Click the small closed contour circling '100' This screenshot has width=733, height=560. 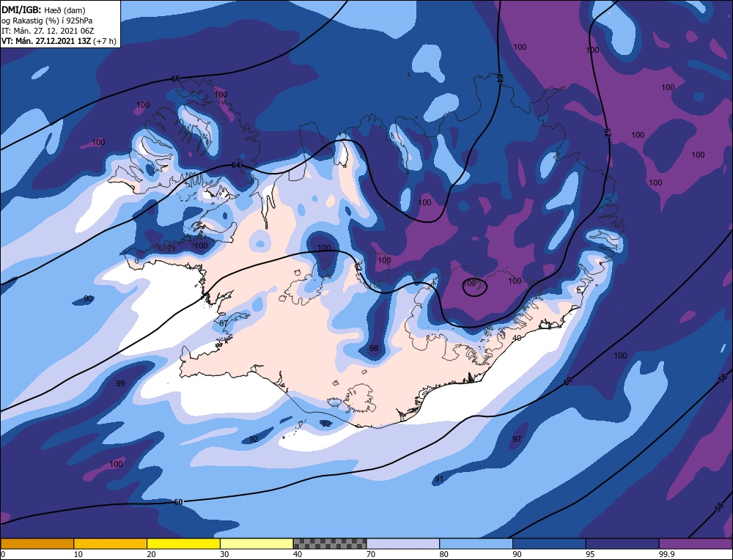point(475,287)
